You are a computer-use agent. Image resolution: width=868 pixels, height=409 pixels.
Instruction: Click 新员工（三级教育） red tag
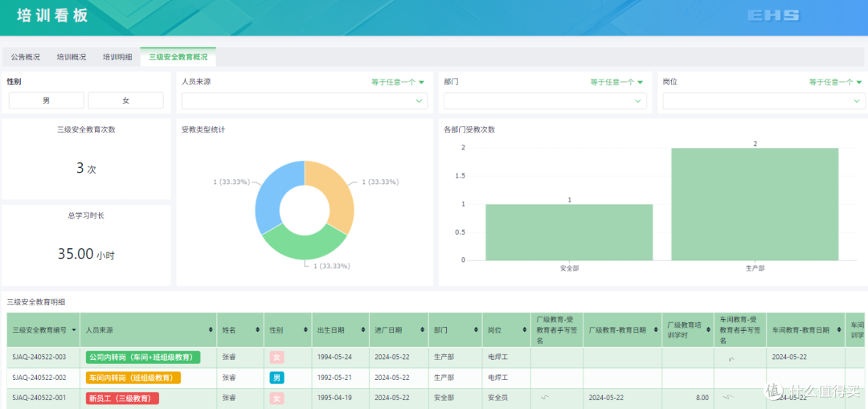(x=122, y=398)
